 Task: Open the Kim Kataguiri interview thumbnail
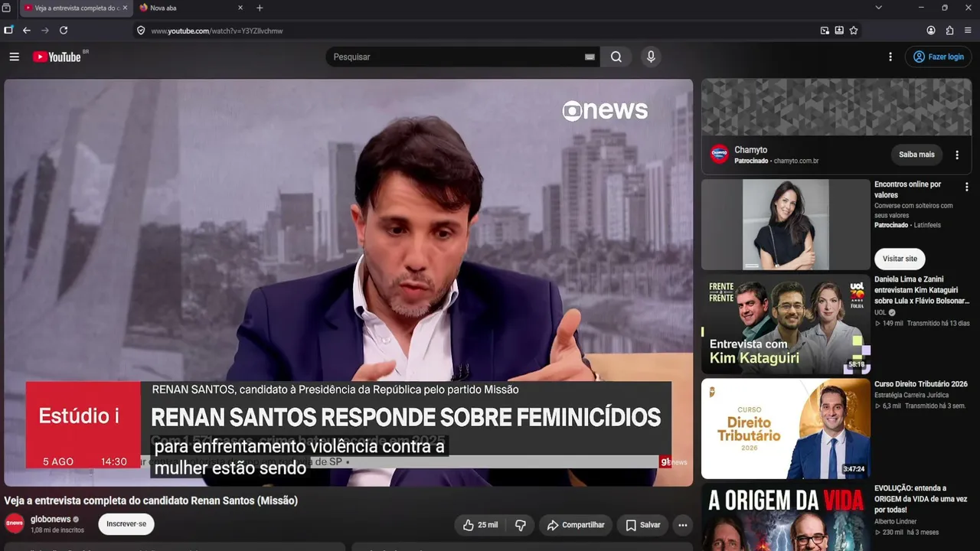(786, 324)
